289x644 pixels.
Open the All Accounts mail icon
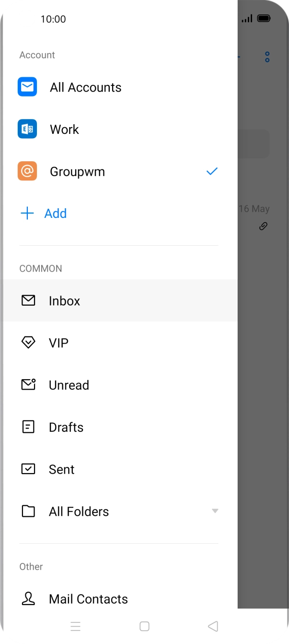27,87
